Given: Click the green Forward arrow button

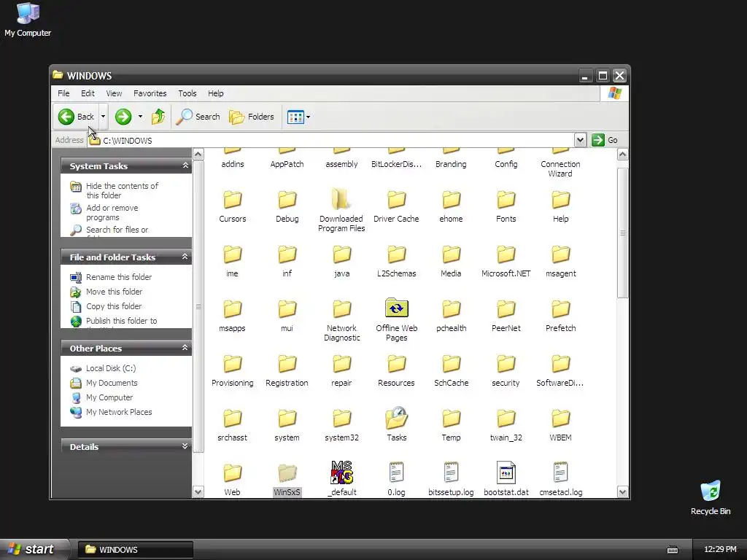Looking at the screenshot, I should [x=123, y=117].
